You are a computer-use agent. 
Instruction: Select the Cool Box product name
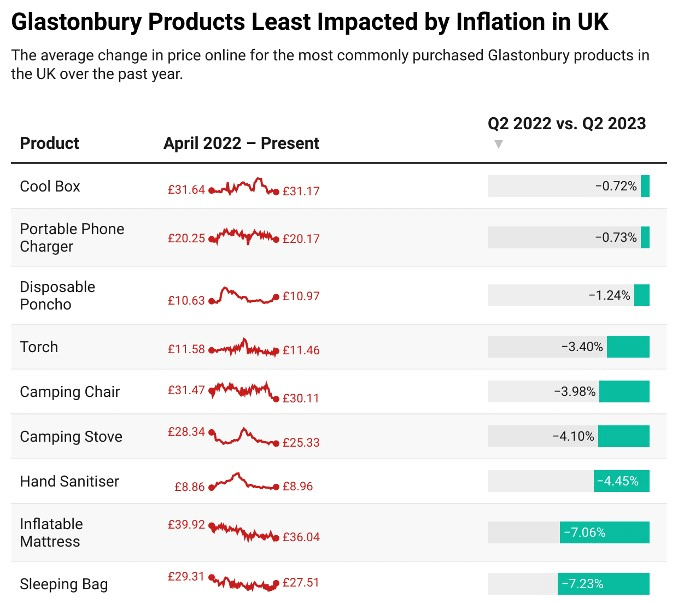pos(50,186)
